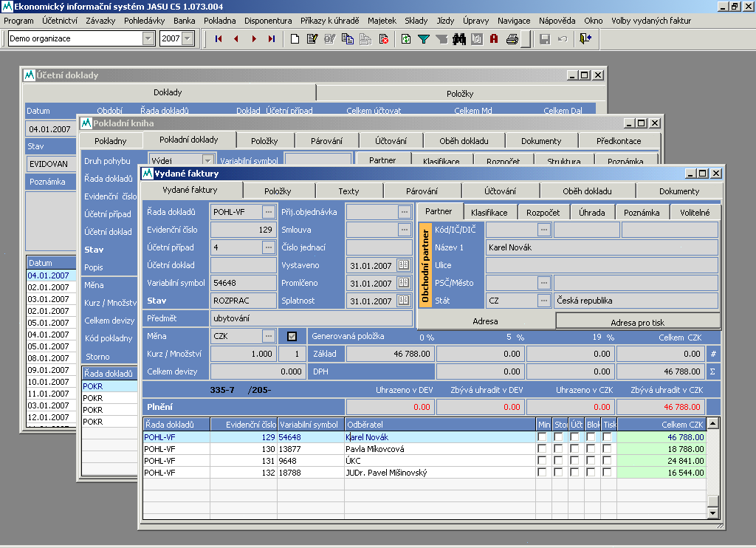Click the green refresh toolbar icon
The image size is (756, 548).
[406, 39]
